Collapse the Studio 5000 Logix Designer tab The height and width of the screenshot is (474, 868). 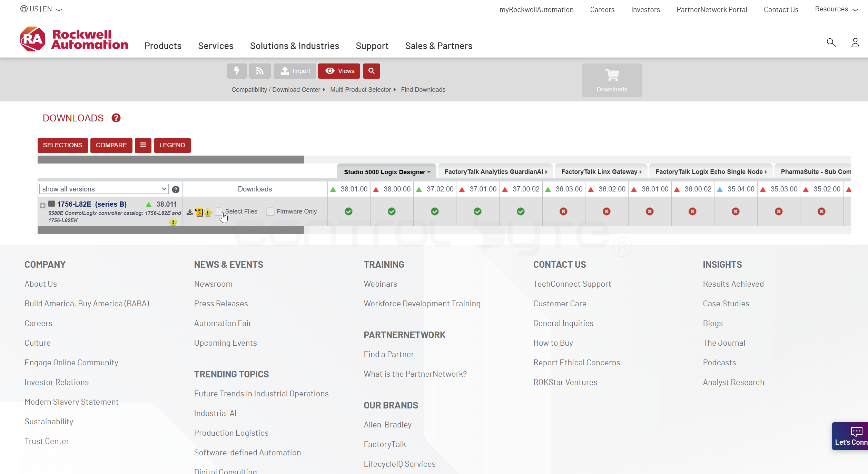pyautogui.click(x=387, y=172)
